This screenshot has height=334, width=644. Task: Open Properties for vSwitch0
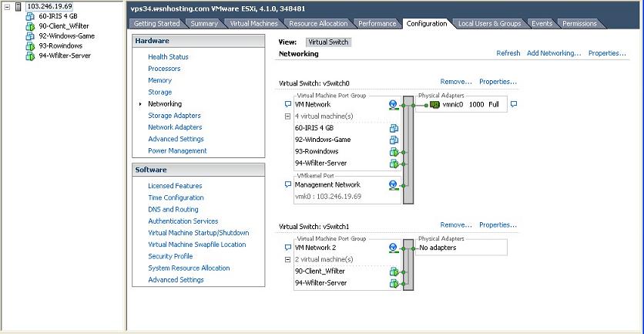click(x=498, y=82)
